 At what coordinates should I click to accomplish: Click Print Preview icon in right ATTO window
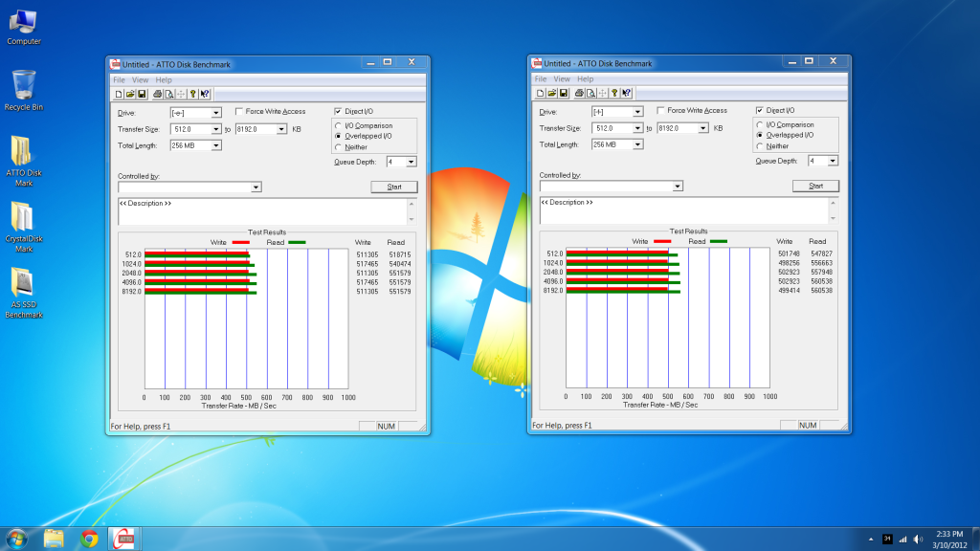click(590, 93)
